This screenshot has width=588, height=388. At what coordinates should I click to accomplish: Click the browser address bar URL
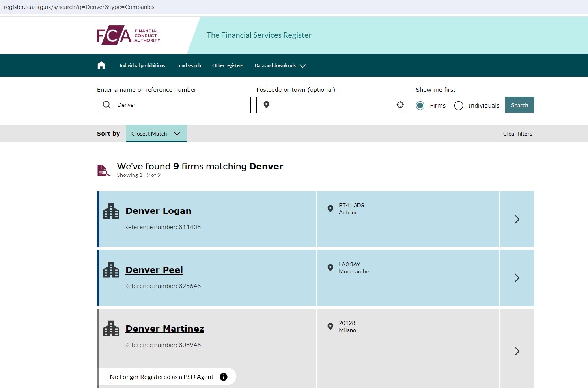[79, 7]
